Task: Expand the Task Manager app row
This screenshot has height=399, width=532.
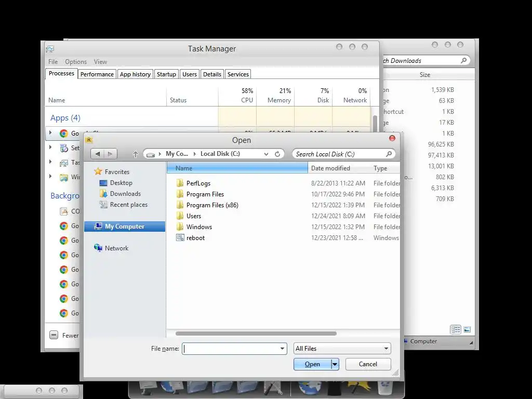Action: coord(50,162)
